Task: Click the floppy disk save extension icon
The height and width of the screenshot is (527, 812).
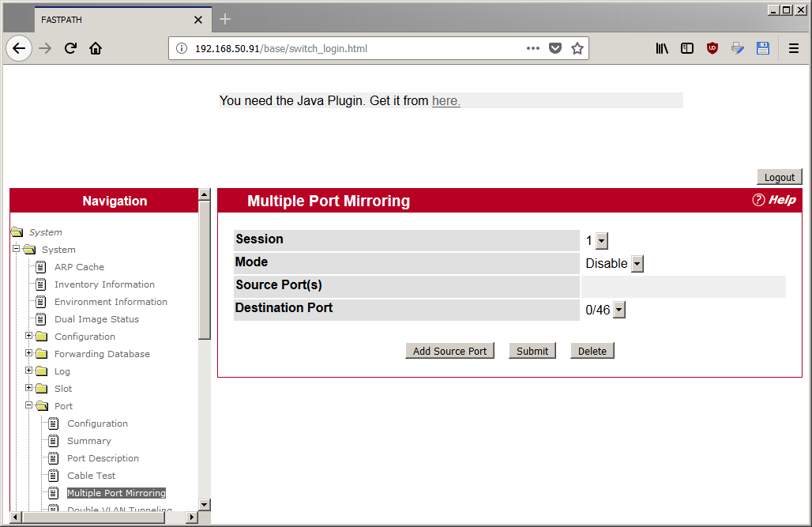Action: coord(763,49)
